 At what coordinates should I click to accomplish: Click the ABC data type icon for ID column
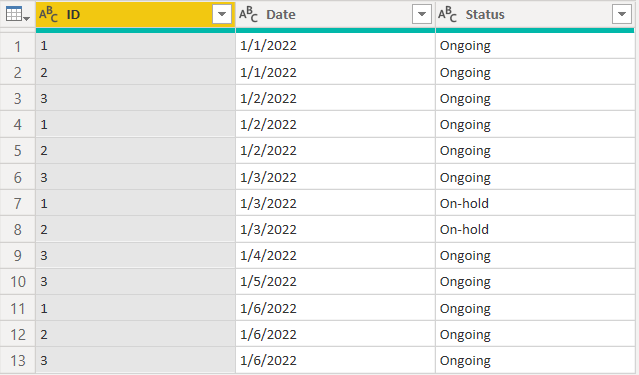point(48,15)
